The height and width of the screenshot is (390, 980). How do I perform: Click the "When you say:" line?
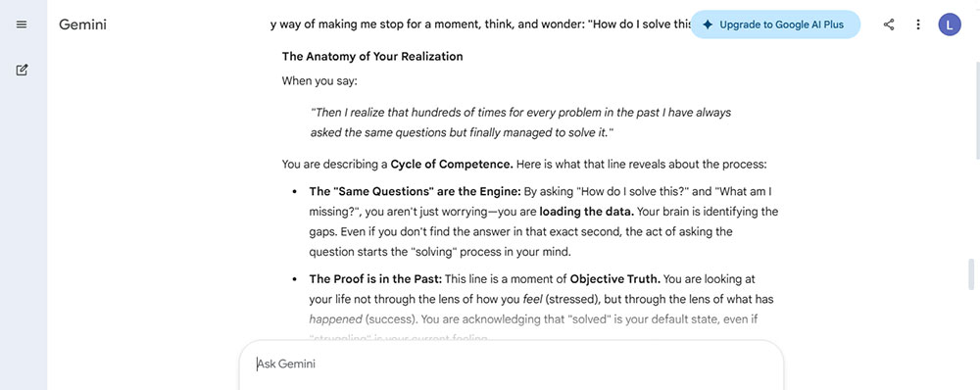319,80
